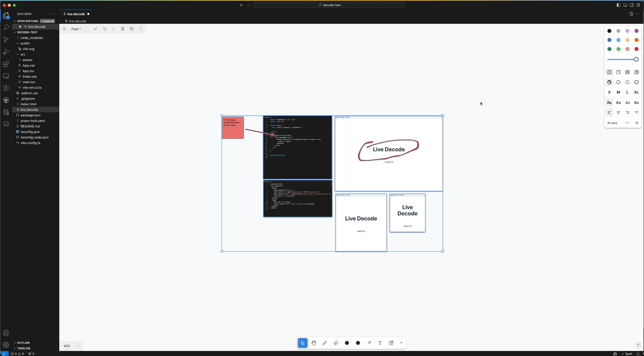Click the decode-test command center search box
This screenshot has width=644, height=356.
coord(329,5)
